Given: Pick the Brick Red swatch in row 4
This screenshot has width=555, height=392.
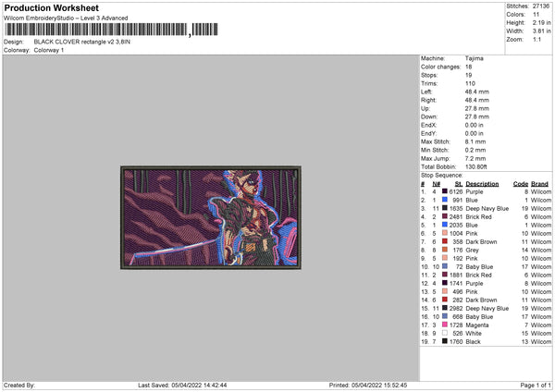Looking at the screenshot, I should 445,216.
